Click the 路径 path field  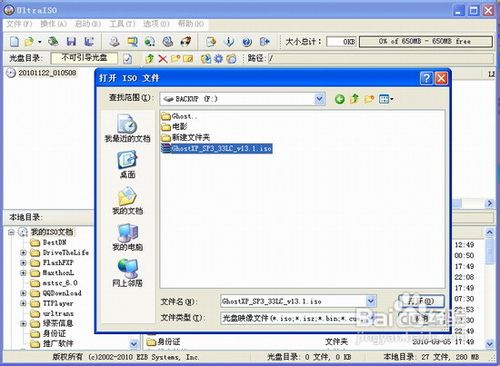pos(380,59)
